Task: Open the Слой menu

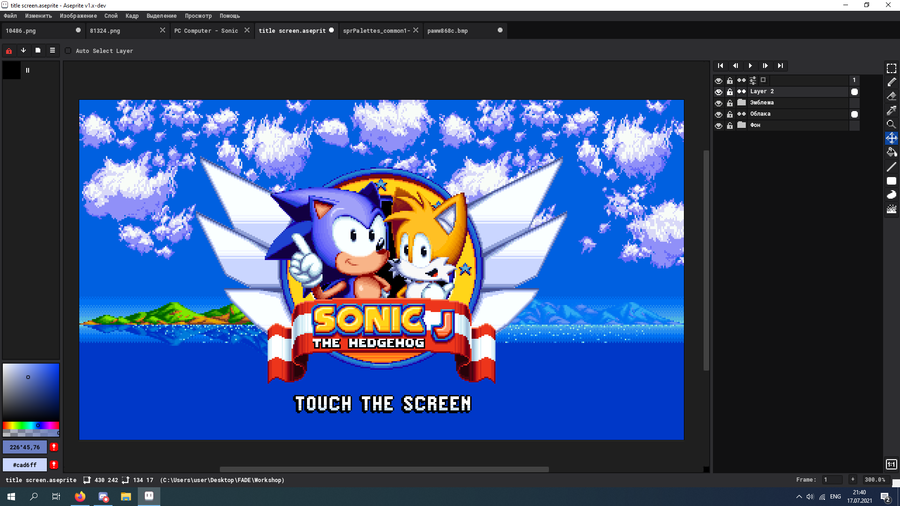Action: click(111, 16)
